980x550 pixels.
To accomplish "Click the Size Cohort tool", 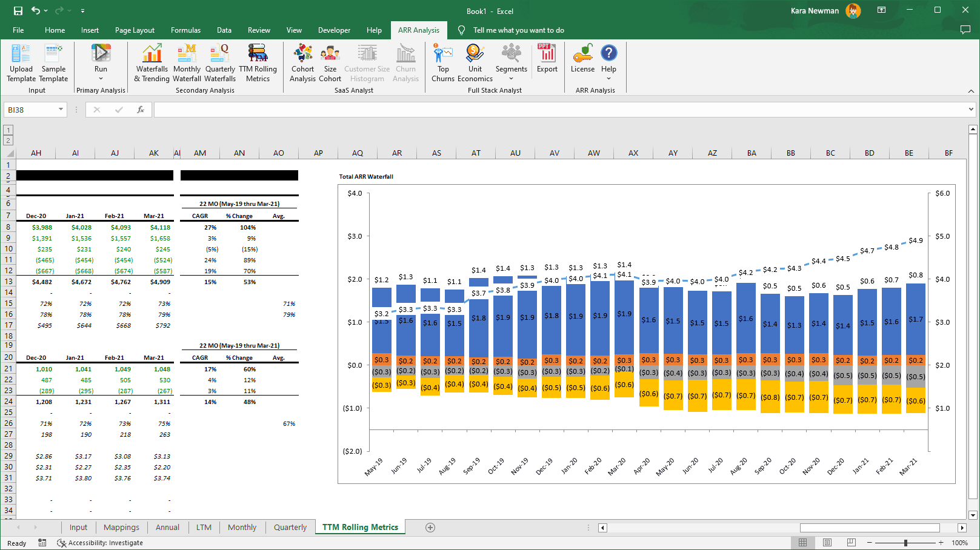I will 330,62.
